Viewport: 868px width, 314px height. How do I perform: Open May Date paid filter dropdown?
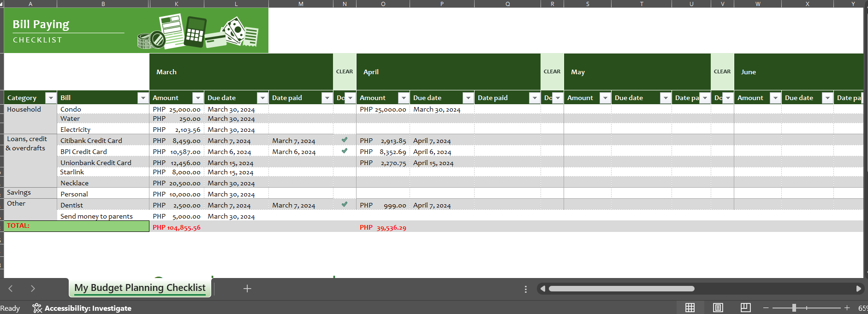point(705,98)
